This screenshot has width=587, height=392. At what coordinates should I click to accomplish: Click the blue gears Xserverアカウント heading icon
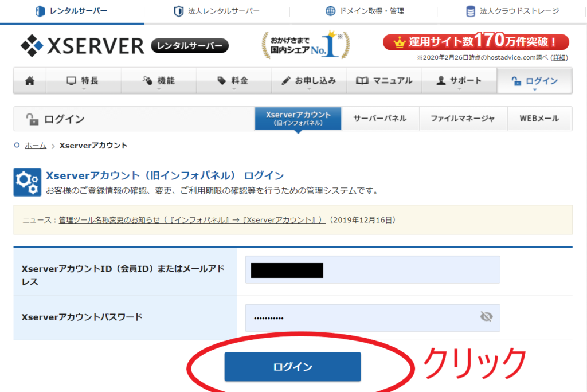pos(28,182)
